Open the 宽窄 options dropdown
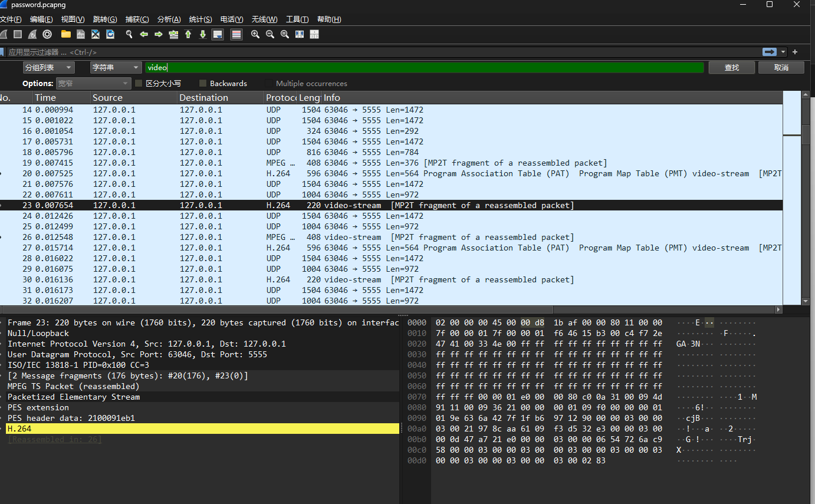815x504 pixels. point(93,83)
